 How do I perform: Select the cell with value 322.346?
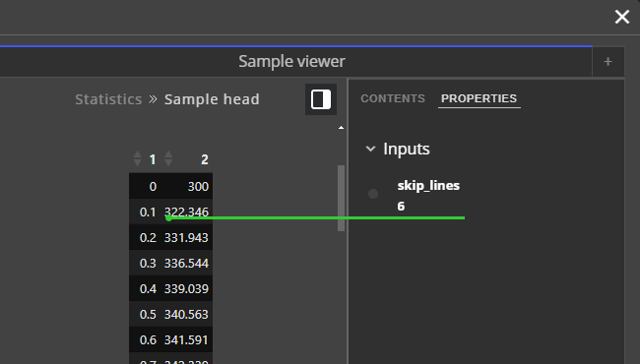[x=187, y=212]
